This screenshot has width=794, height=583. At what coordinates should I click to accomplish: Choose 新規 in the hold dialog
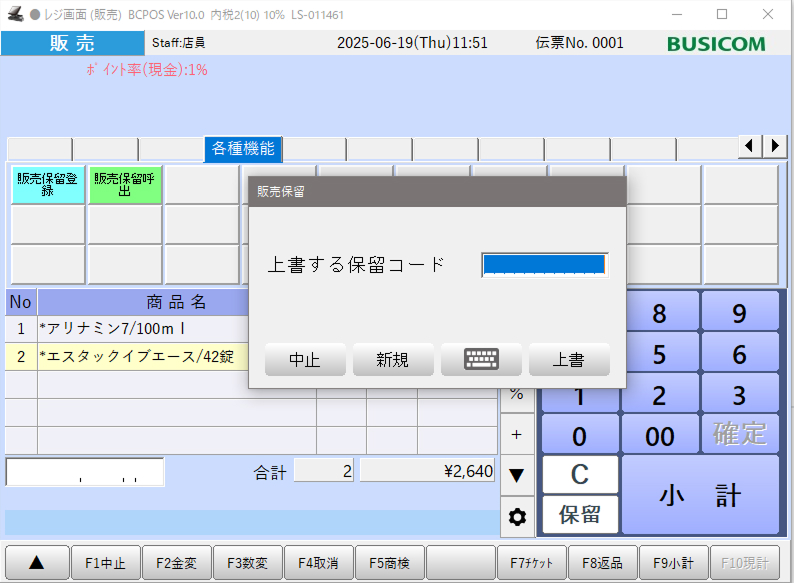point(393,360)
